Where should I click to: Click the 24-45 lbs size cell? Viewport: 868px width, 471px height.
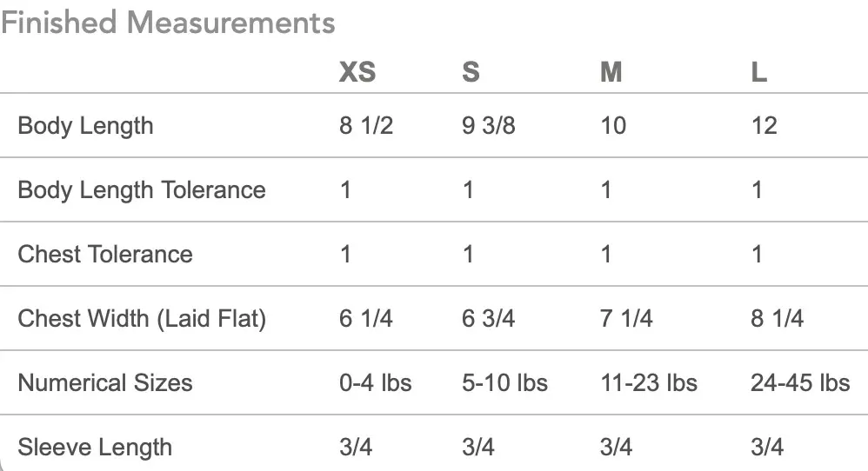[800, 383]
